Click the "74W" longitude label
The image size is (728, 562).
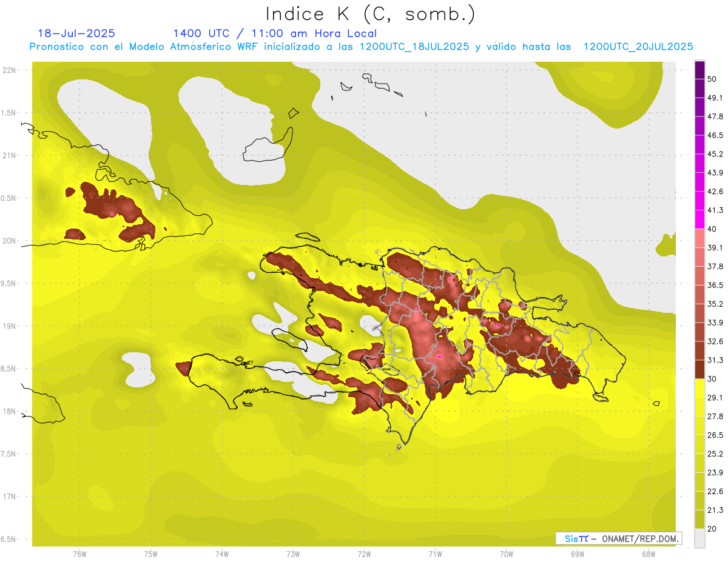click(x=222, y=554)
